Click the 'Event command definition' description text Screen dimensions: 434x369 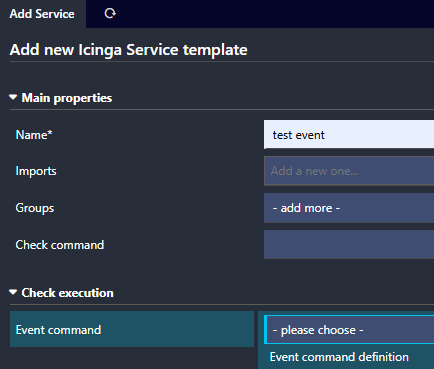[x=339, y=357]
